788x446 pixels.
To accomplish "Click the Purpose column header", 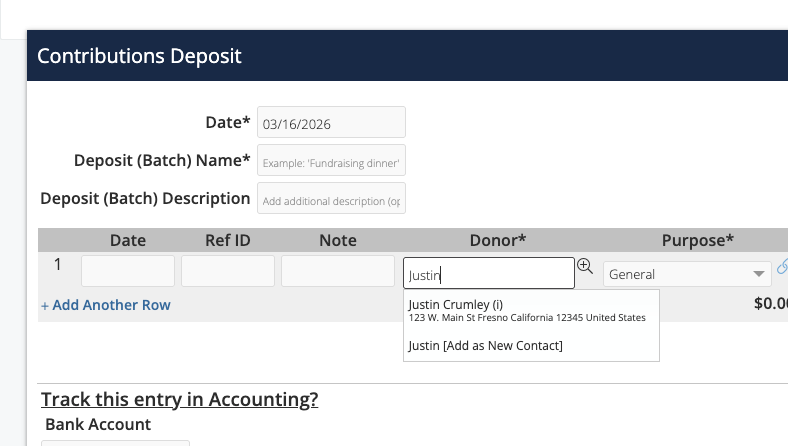I will [x=698, y=240].
